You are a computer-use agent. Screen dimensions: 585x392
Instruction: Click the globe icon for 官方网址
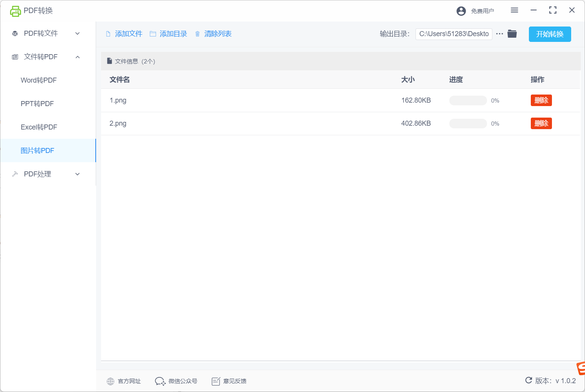110,381
